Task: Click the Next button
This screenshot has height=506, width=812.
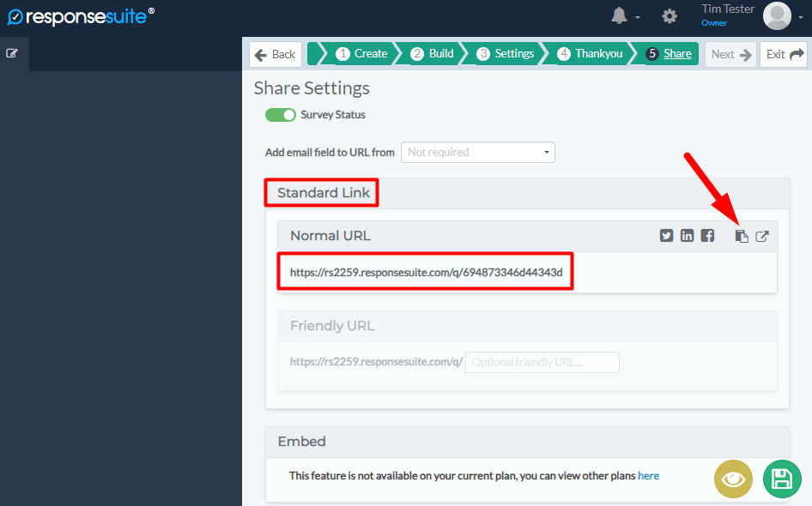Action: 730,54
